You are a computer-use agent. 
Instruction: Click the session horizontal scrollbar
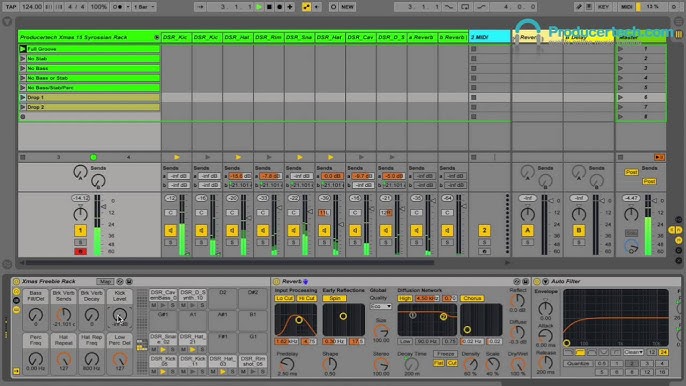click(230, 263)
